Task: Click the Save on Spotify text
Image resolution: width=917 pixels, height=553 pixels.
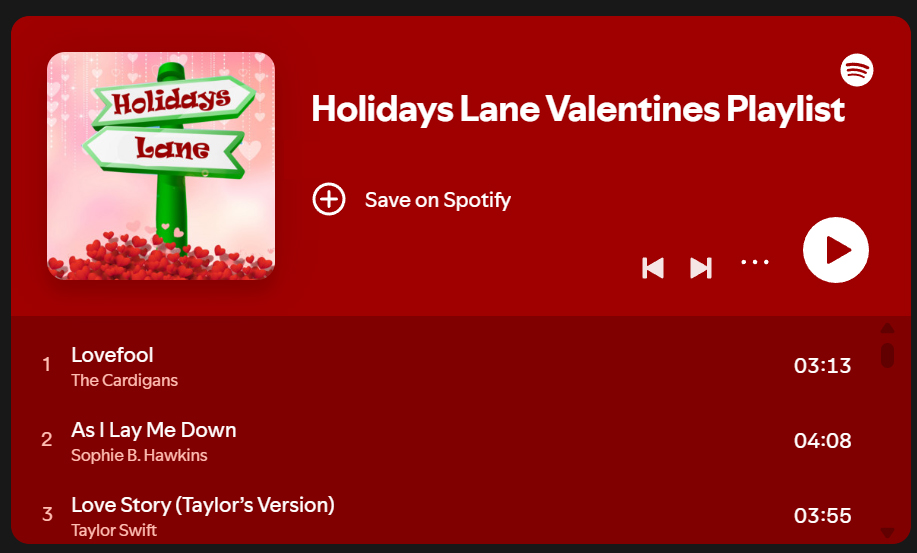Action: 438,200
